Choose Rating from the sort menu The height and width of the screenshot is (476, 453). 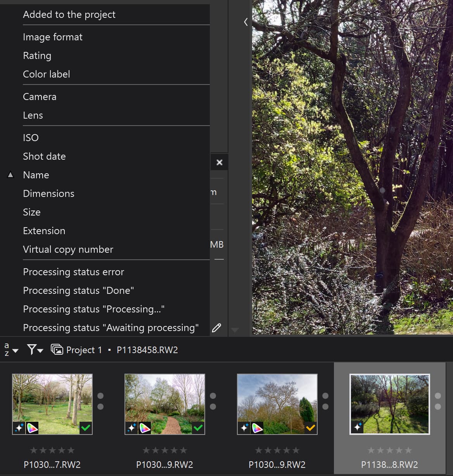coord(37,55)
